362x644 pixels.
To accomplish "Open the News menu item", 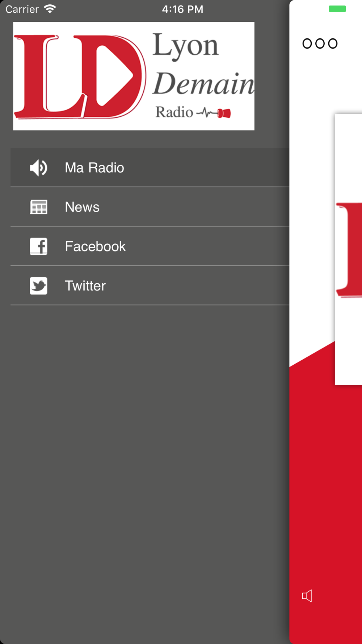I will (x=150, y=207).
